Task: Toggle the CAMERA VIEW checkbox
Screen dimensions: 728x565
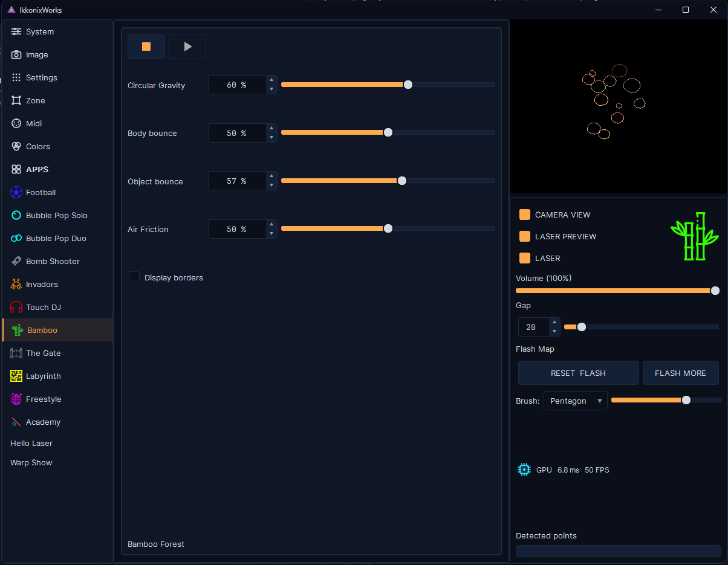Action: (525, 215)
